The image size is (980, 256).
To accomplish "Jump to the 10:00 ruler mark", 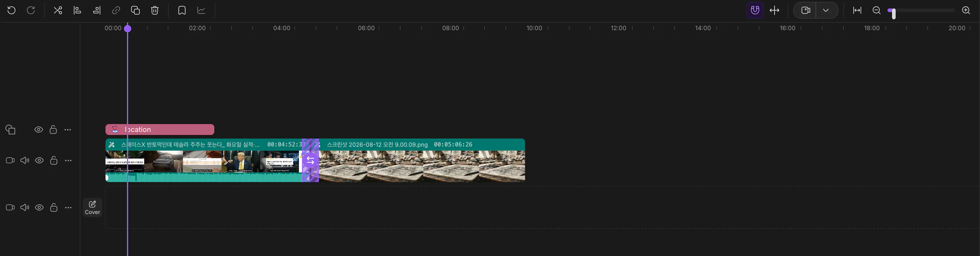I will click(x=534, y=28).
